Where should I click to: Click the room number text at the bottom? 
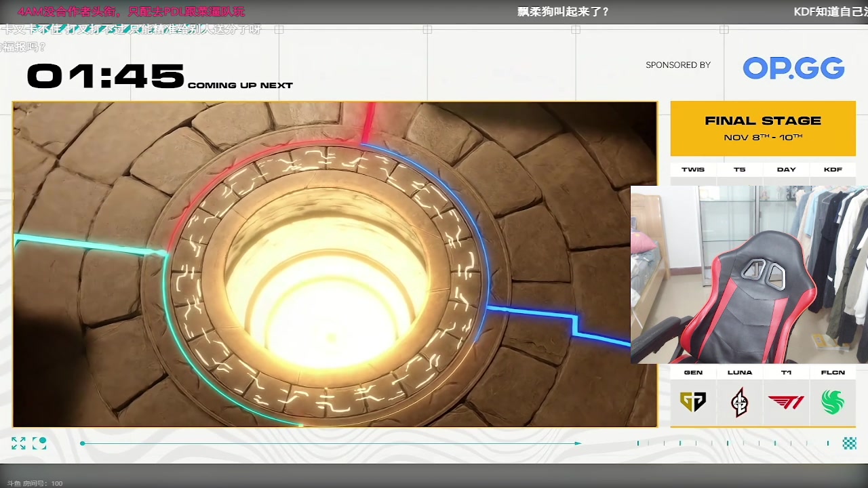(x=35, y=483)
